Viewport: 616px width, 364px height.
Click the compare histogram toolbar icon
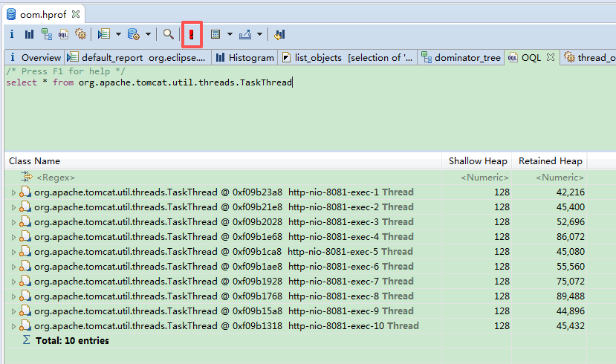[x=279, y=35]
